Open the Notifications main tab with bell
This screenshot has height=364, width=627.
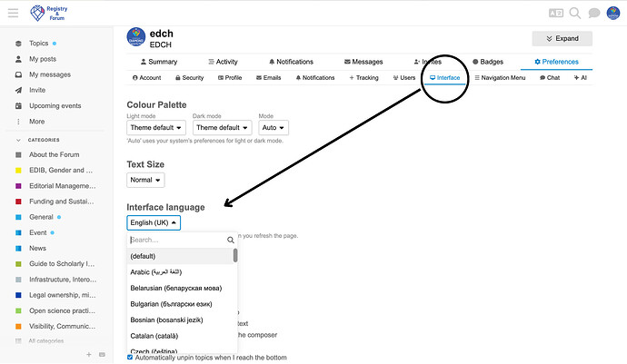coord(291,62)
